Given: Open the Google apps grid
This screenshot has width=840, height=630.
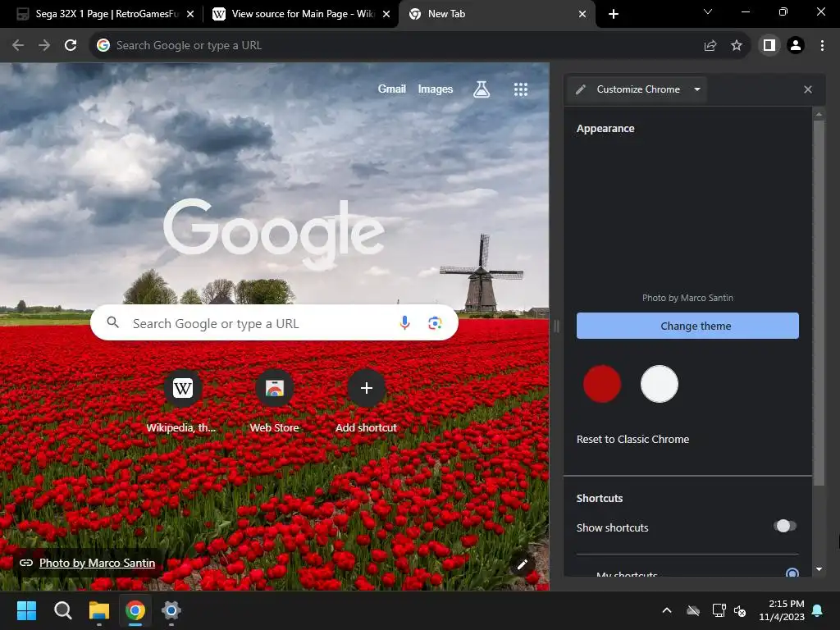Looking at the screenshot, I should pos(521,89).
